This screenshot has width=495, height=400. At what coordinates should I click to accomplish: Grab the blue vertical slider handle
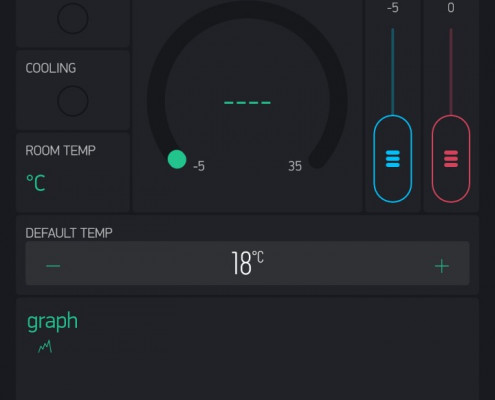pyautogui.click(x=393, y=159)
